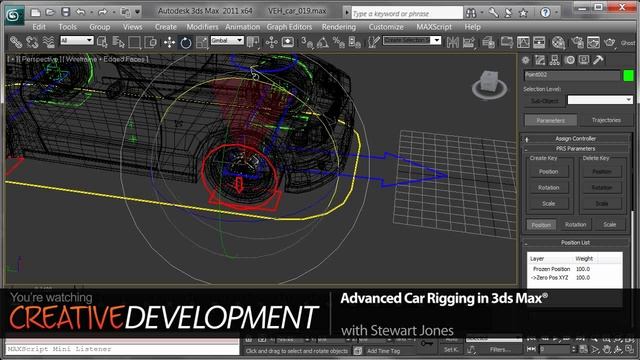Open a file with the folder icon

click(50, 12)
